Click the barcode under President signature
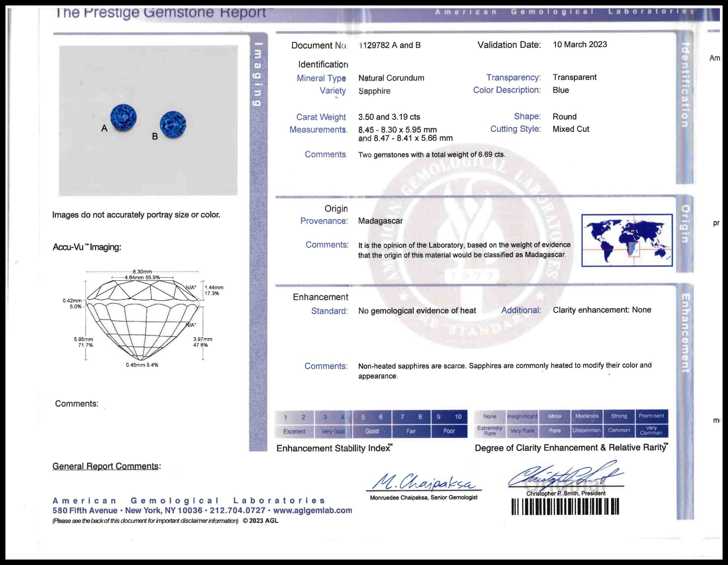 (565, 507)
